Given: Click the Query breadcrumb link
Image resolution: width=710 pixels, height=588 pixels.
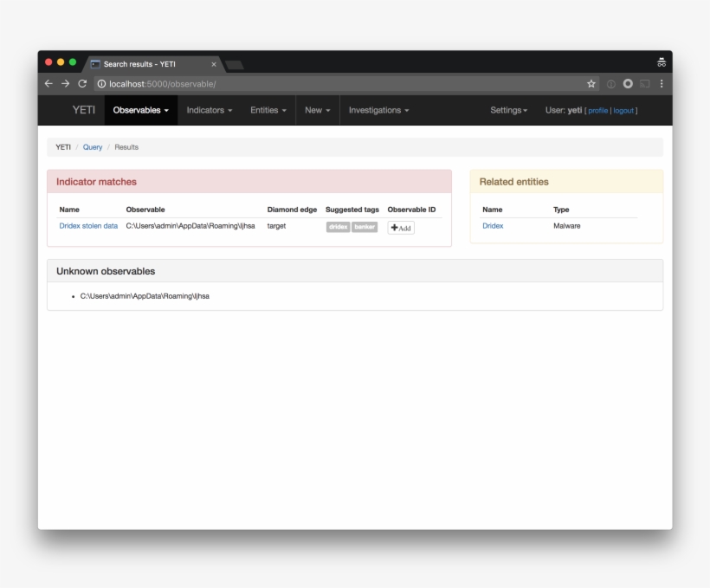Looking at the screenshot, I should click(93, 147).
